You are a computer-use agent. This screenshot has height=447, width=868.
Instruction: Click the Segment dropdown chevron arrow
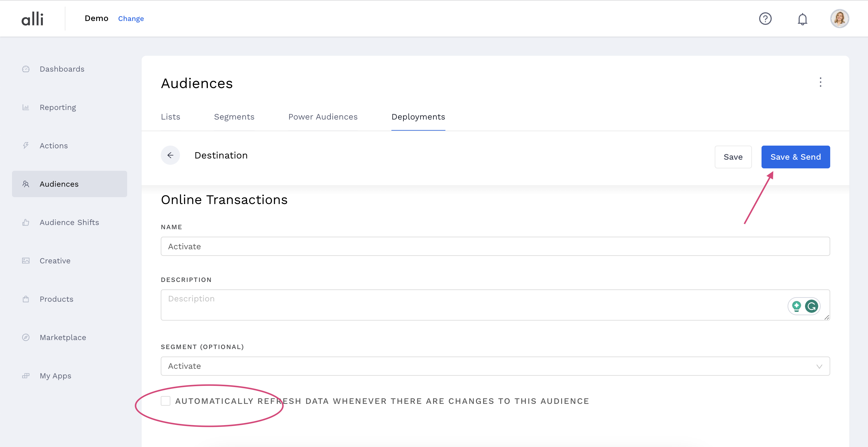pyautogui.click(x=819, y=366)
